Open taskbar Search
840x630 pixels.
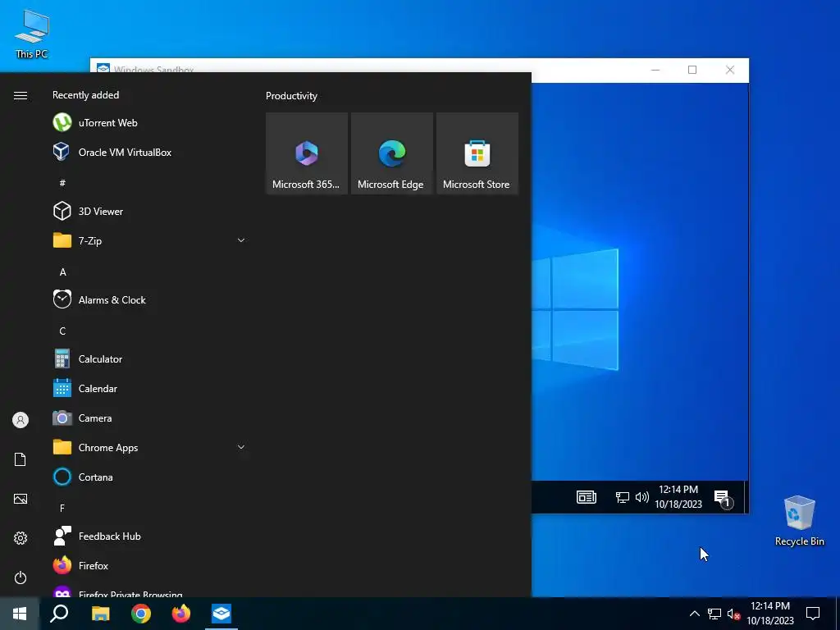[59, 614]
